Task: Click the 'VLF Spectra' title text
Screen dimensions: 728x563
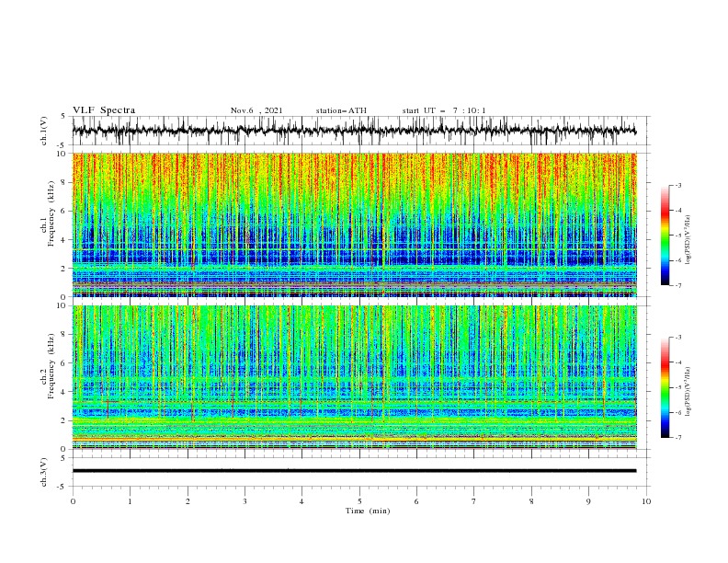Action: [x=104, y=110]
